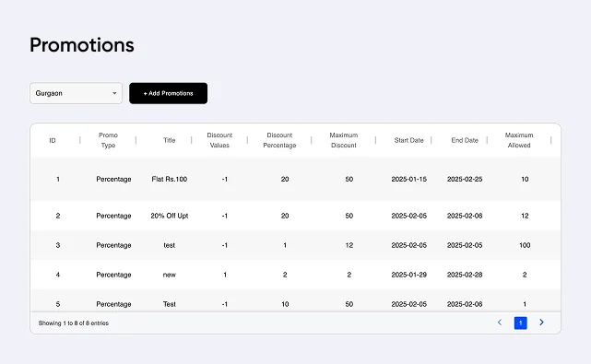Click ID 4 cell
Image resolution: width=591 pixels, height=364 pixels.
click(x=58, y=275)
